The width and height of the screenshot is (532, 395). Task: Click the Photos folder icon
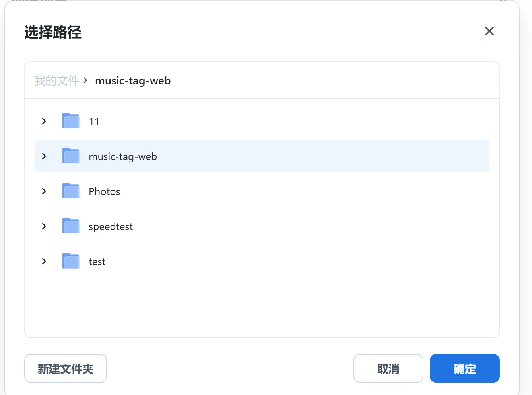click(x=71, y=191)
